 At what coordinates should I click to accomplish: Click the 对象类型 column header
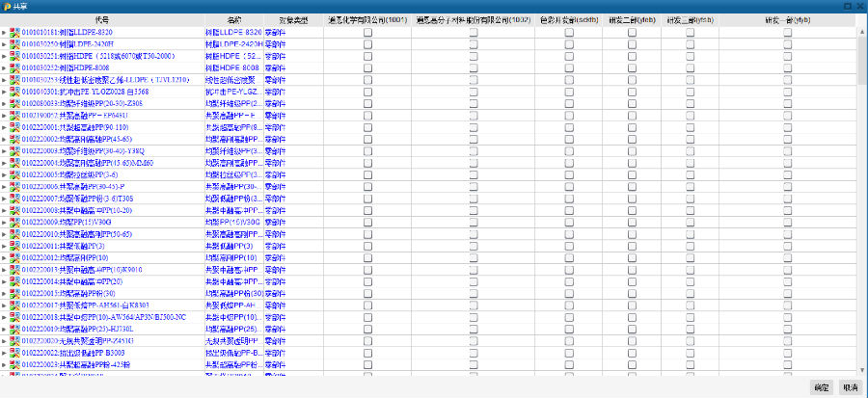[293, 20]
